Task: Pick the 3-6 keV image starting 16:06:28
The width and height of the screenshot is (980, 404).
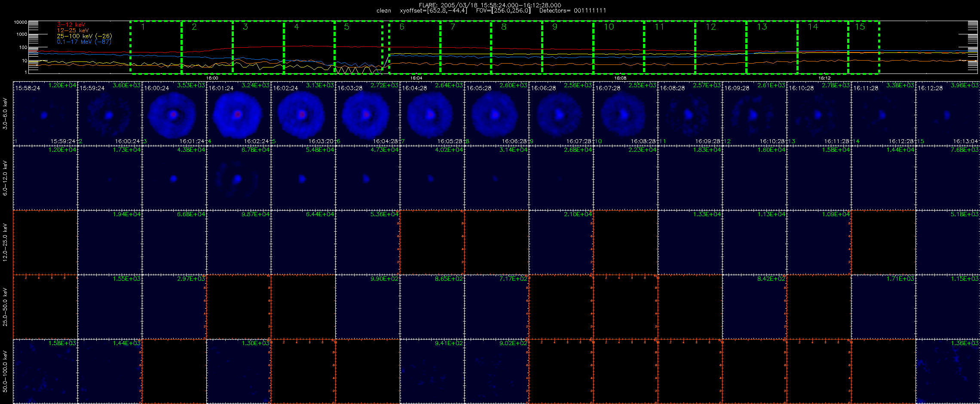Action: (x=561, y=113)
